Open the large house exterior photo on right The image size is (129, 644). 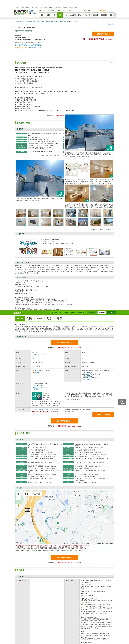89,133
